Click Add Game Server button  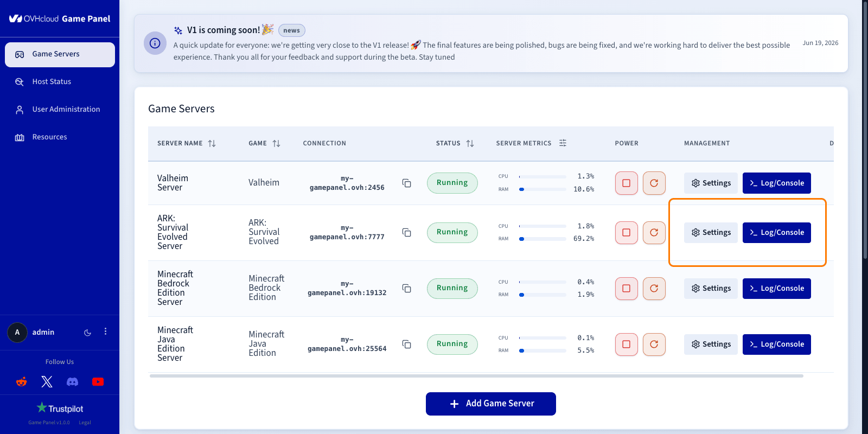tap(491, 404)
